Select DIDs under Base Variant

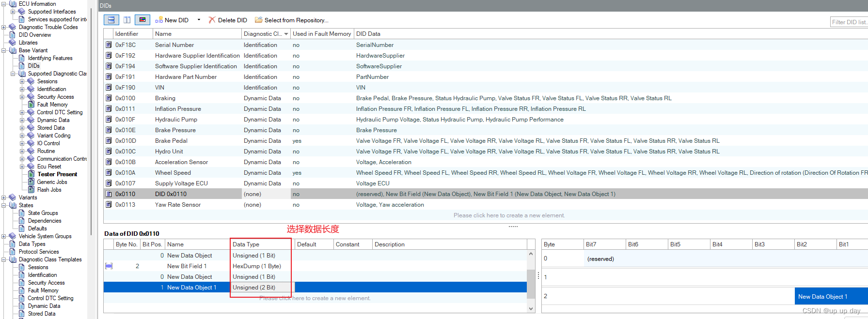point(33,66)
